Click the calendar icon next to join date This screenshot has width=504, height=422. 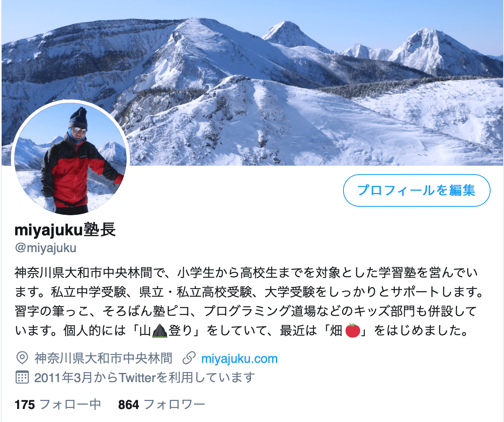(x=22, y=378)
